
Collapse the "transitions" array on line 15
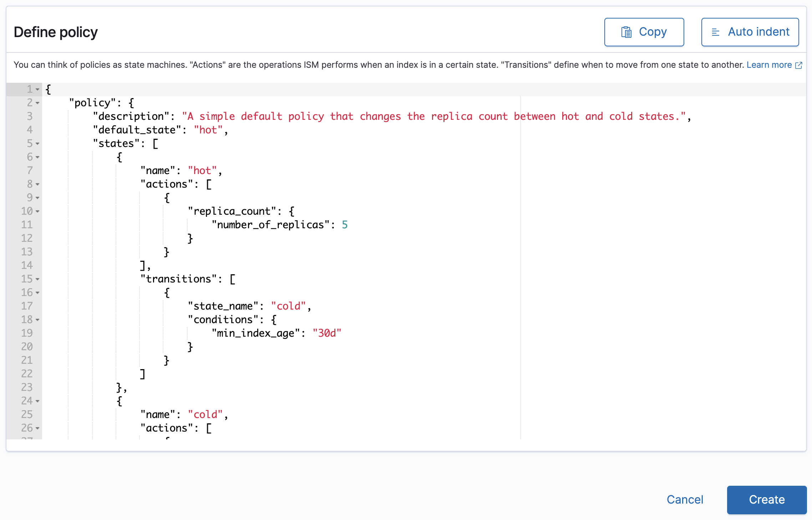37,279
